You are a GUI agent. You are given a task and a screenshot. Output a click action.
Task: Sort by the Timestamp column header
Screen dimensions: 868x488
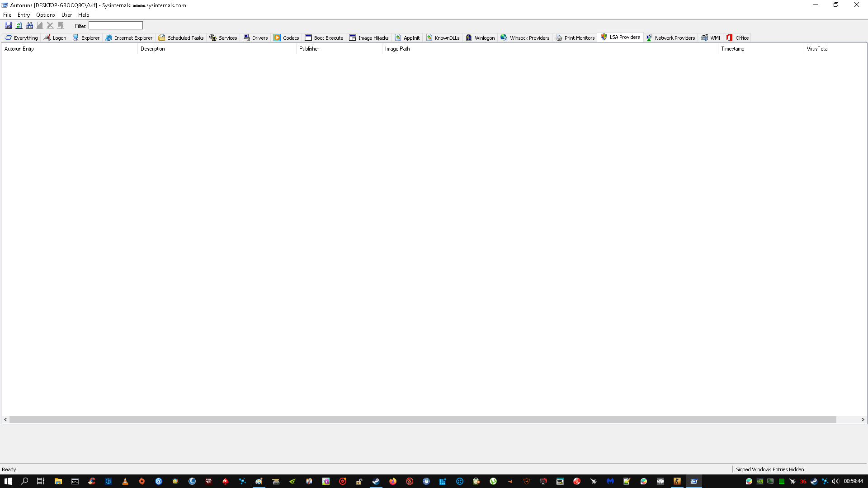[x=732, y=49]
